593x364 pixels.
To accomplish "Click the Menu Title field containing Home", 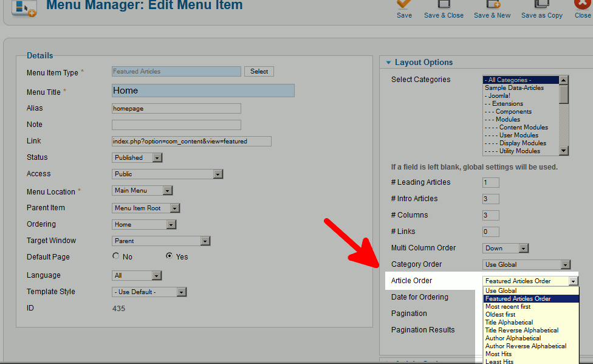I will coord(203,91).
